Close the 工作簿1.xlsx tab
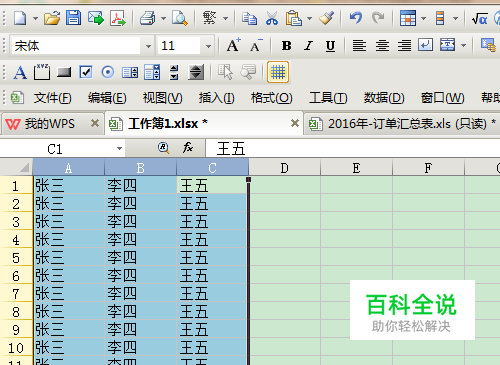This screenshot has height=365, width=500. point(295,123)
